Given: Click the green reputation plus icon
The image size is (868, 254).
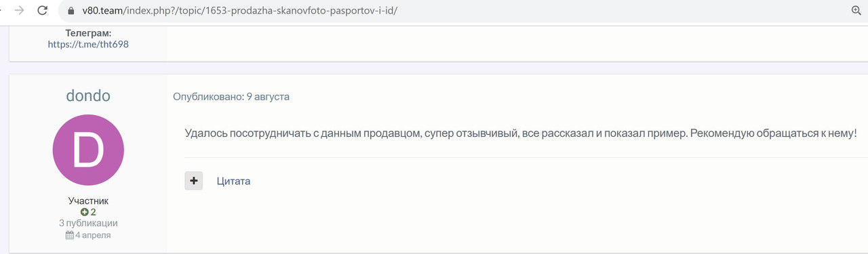Looking at the screenshot, I should click(85, 212).
